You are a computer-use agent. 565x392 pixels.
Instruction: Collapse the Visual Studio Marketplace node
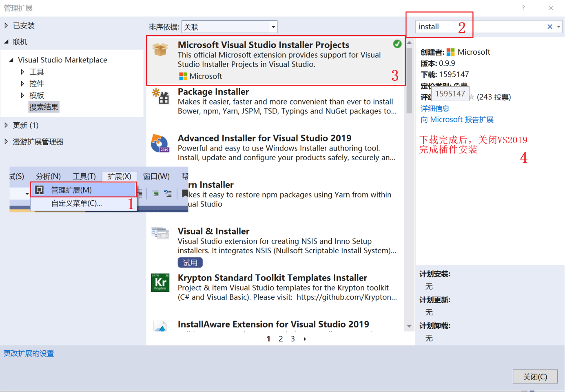point(11,60)
